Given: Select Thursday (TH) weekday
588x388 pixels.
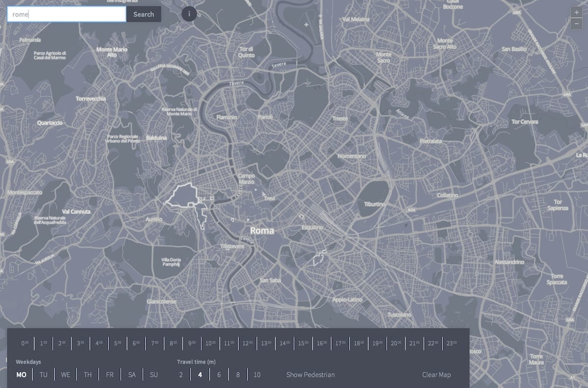Looking at the screenshot, I should 88,375.
